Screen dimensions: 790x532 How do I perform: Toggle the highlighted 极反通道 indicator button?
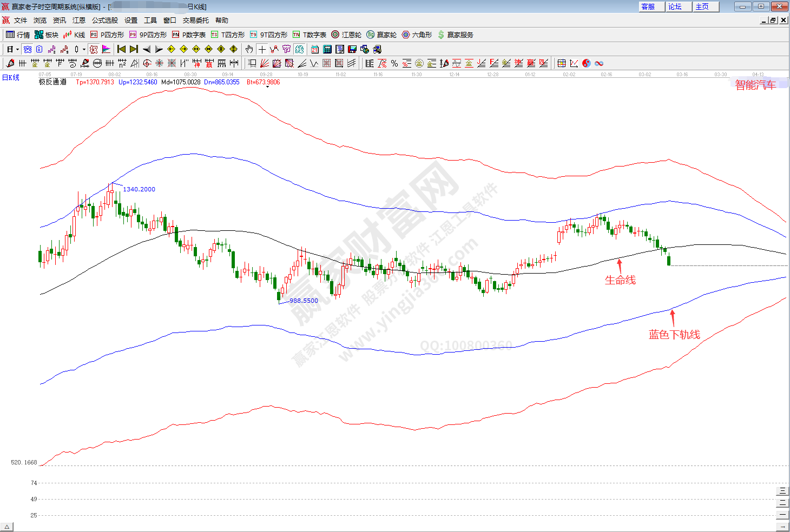click(x=94, y=49)
